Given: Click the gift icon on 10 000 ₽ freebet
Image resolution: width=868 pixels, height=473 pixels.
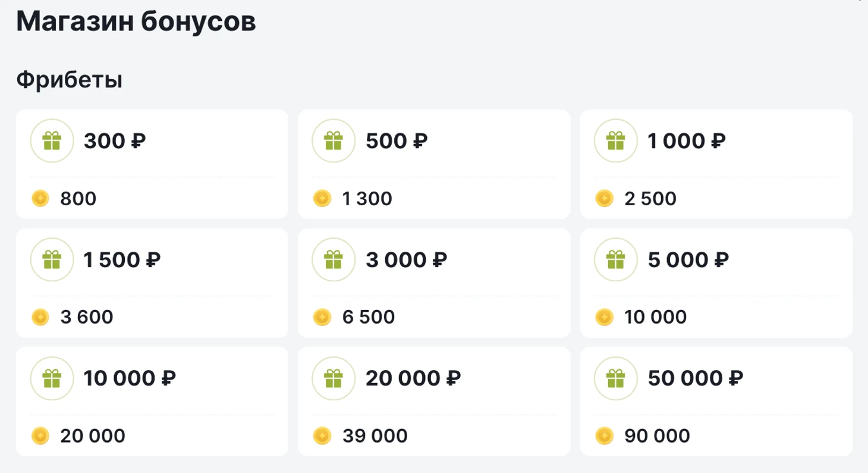Looking at the screenshot, I should click(52, 378).
